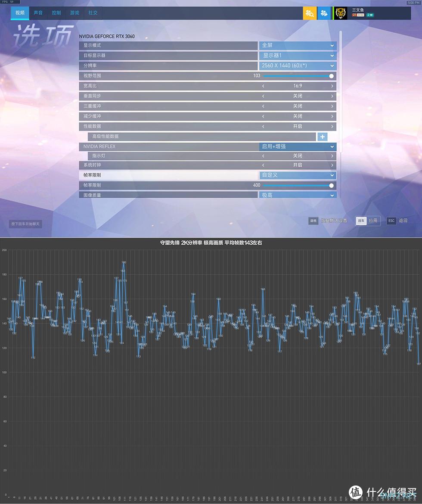Viewport: 422px width, 504px height.
Task: Toggle 指示灯 with its right arrow
Action: (x=332, y=156)
